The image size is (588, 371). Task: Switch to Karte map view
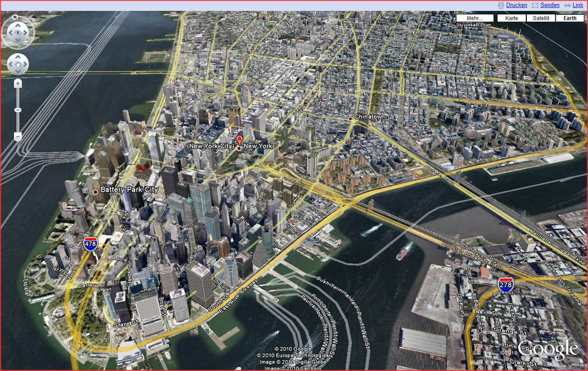[512, 18]
